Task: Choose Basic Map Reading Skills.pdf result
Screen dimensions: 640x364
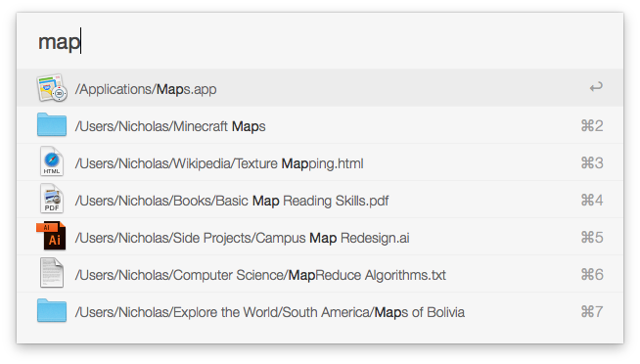Action: click(320, 200)
